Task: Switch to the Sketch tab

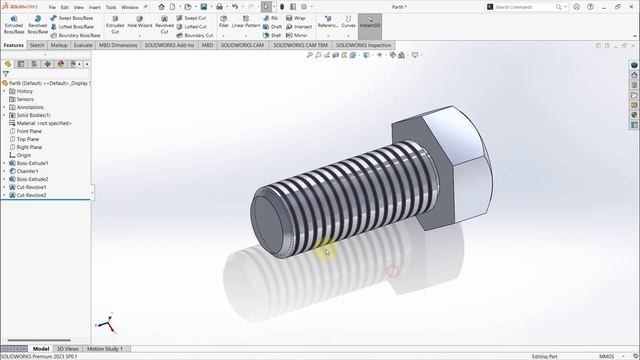Action: coord(37,45)
